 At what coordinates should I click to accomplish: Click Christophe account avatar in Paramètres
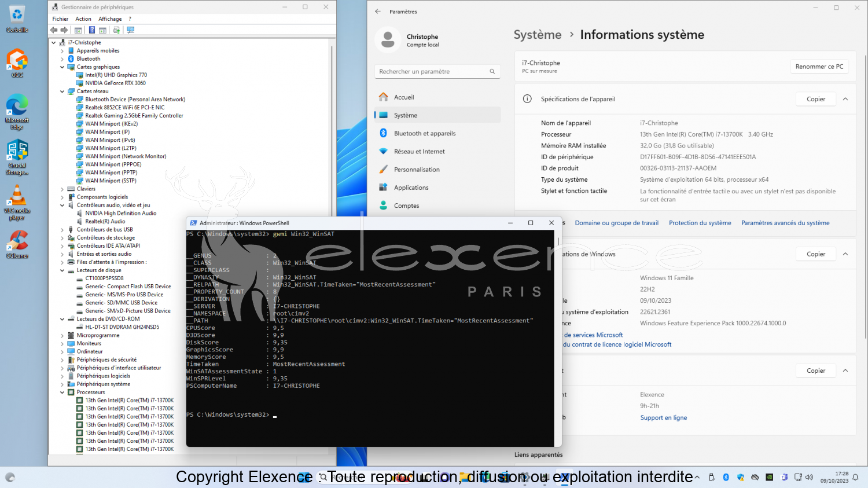click(x=388, y=40)
